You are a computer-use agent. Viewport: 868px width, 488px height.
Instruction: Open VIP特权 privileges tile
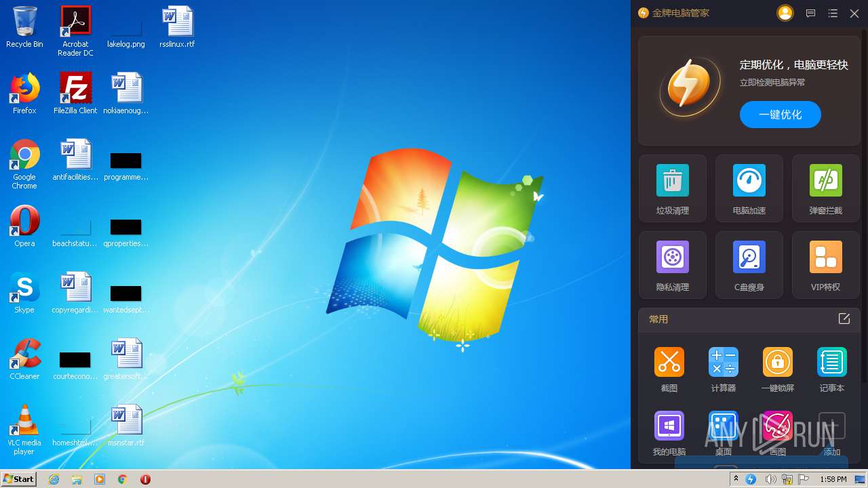point(825,265)
